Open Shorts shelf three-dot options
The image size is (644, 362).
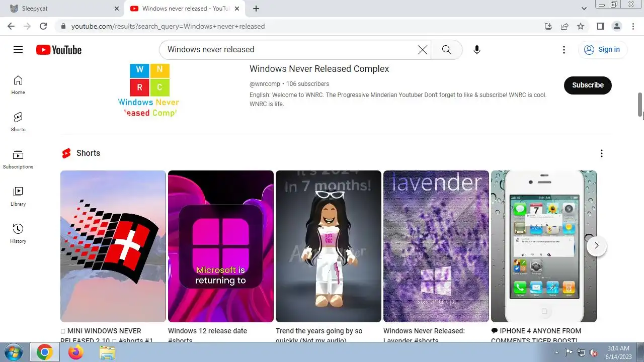click(x=601, y=153)
